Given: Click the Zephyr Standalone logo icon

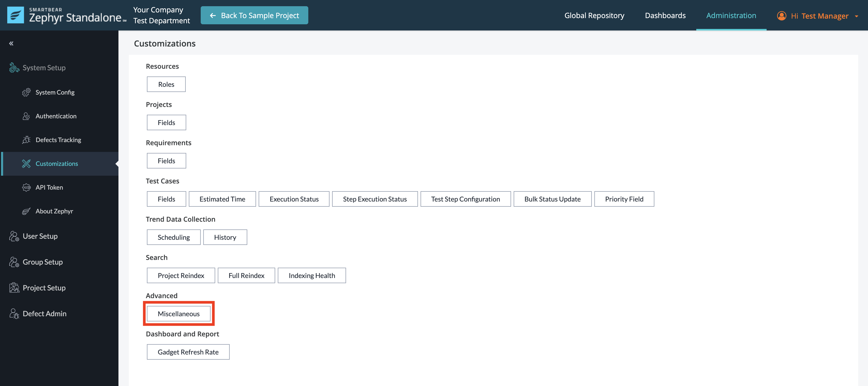Looking at the screenshot, I should point(16,15).
